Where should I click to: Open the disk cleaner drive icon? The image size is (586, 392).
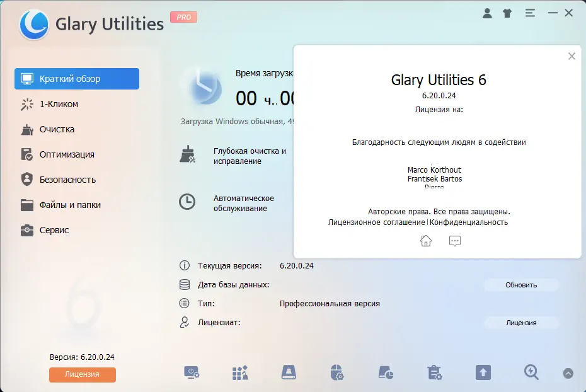[289, 372]
